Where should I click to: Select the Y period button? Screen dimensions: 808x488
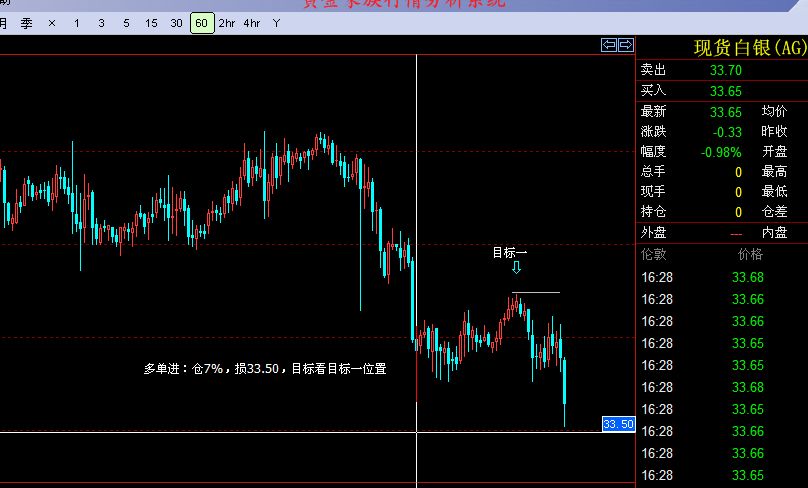point(277,23)
